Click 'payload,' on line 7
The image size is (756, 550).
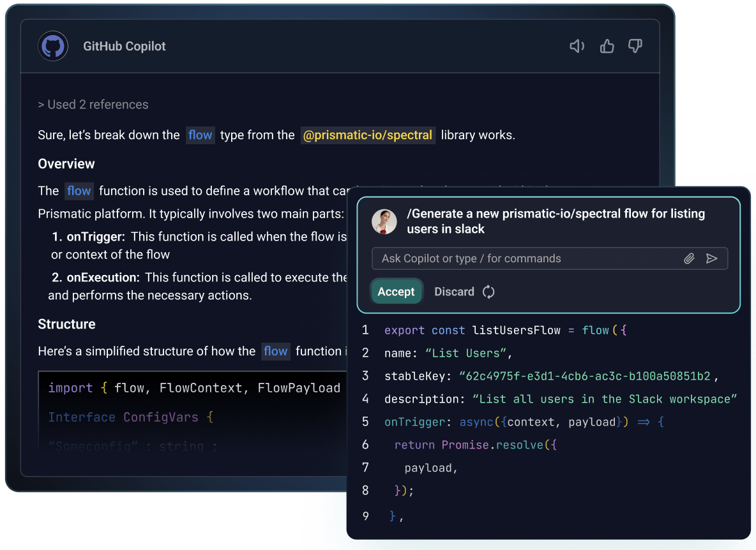click(430, 468)
